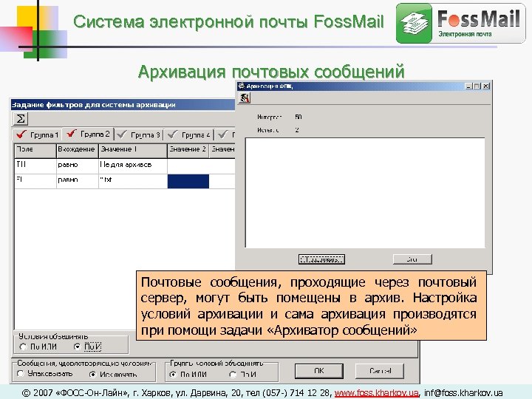
Task: Switch to the Группа 2 tab
Action: (x=88, y=134)
